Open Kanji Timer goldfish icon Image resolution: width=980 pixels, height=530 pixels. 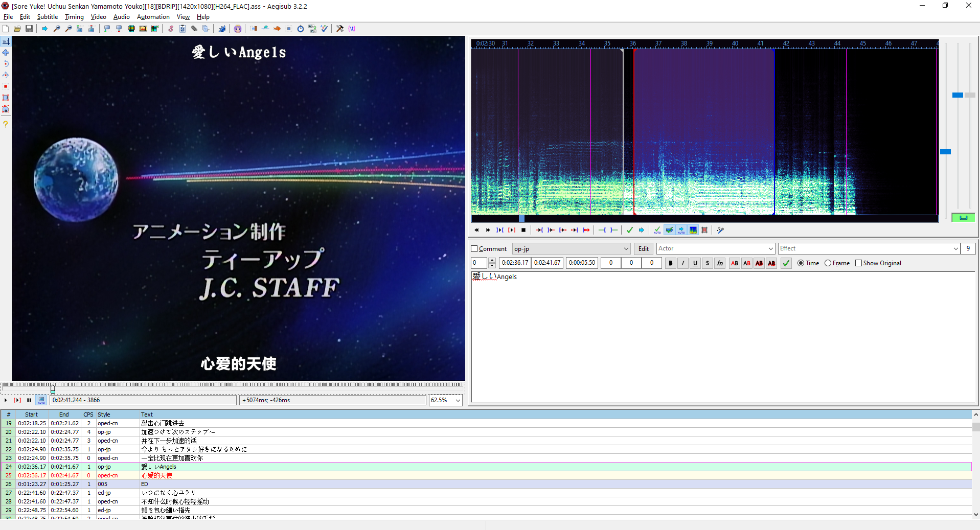(x=277, y=29)
